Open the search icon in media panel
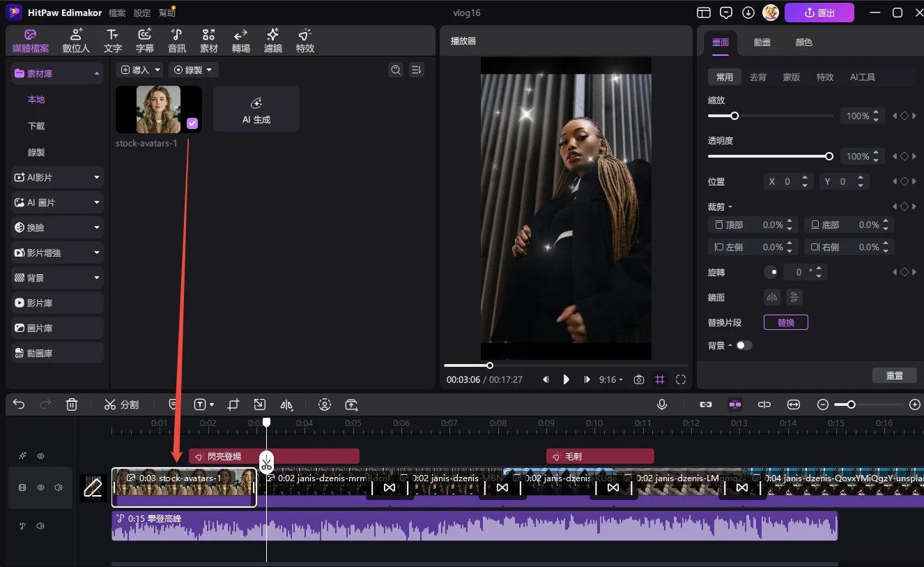924x567 pixels. coord(396,70)
